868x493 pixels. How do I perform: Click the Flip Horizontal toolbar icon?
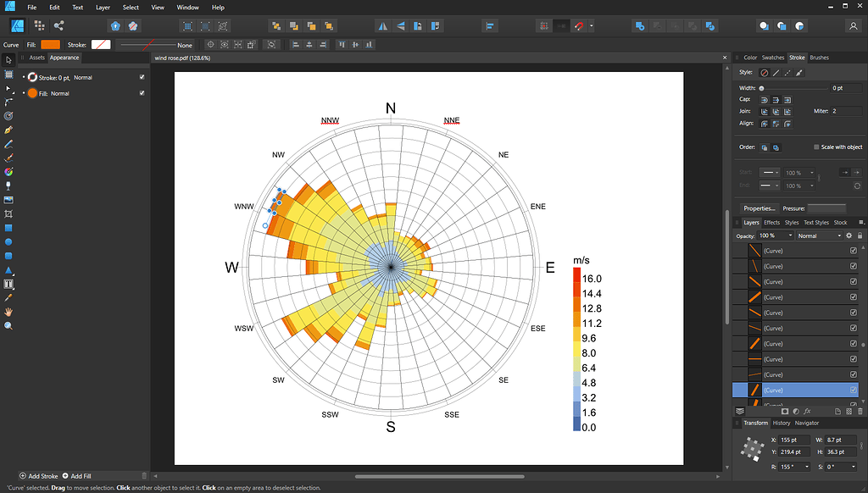pos(383,26)
